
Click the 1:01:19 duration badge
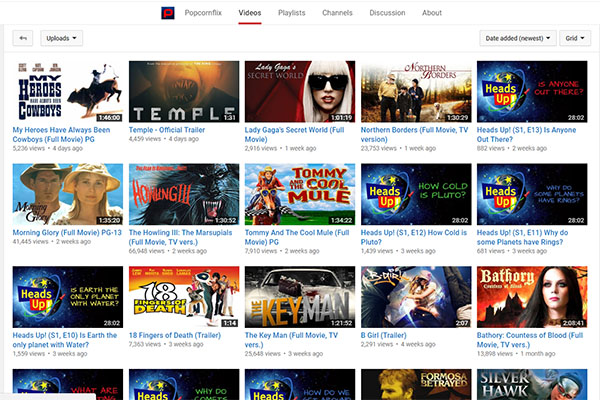pos(341,118)
